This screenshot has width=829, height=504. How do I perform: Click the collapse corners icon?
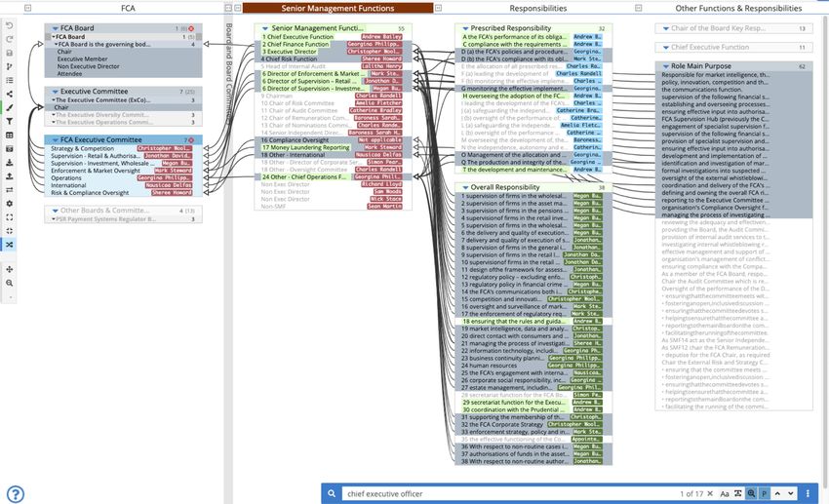point(10,231)
